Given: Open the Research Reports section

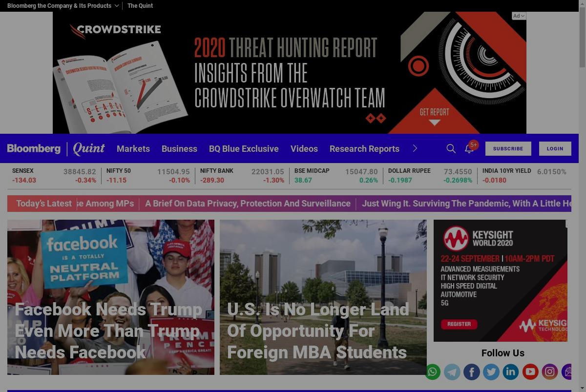Looking at the screenshot, I should [x=364, y=148].
